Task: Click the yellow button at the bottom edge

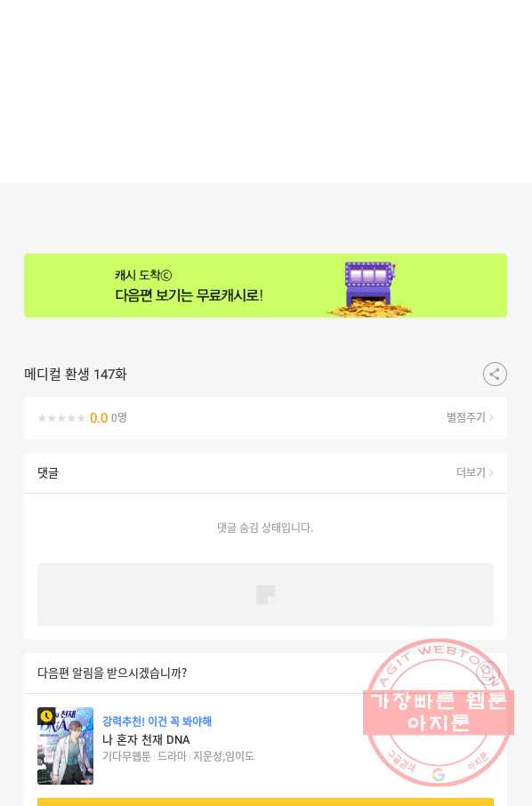Action: point(265,802)
